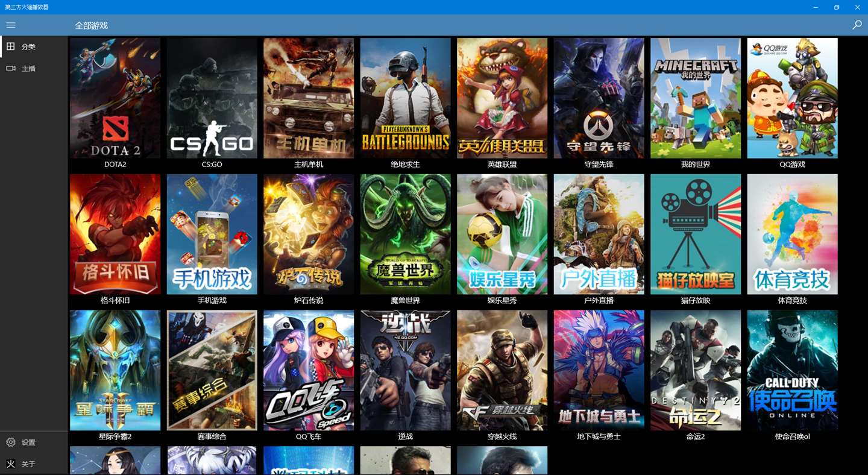Open the 设置 settings label
The height and width of the screenshot is (475, 868).
(28, 442)
